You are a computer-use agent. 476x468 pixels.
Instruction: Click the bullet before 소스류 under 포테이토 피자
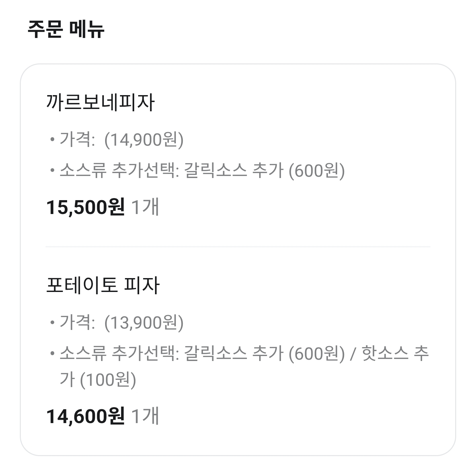click(52, 354)
